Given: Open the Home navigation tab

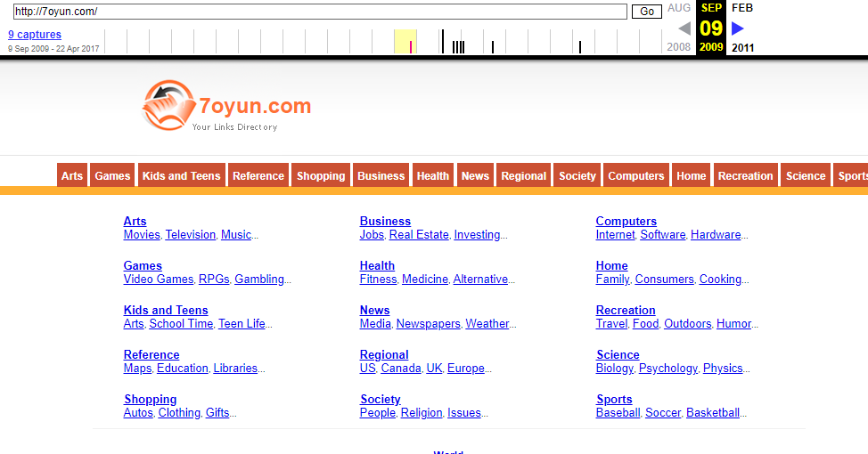Looking at the screenshot, I should click(692, 176).
